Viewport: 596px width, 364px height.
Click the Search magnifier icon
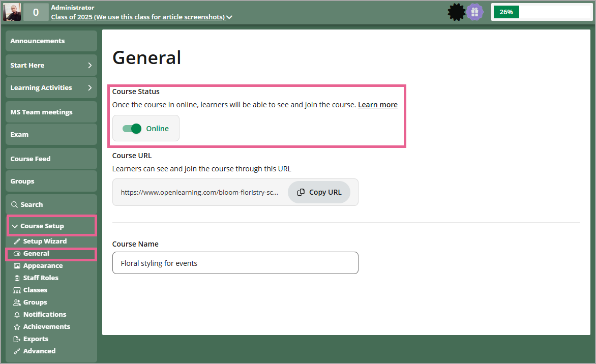pos(14,204)
